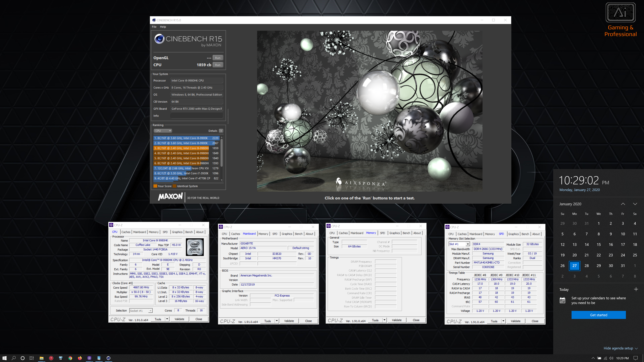The width and height of the screenshot is (644, 362).
Task: Click Intel Core i9 badge in CPU-Z
Action: point(195,247)
